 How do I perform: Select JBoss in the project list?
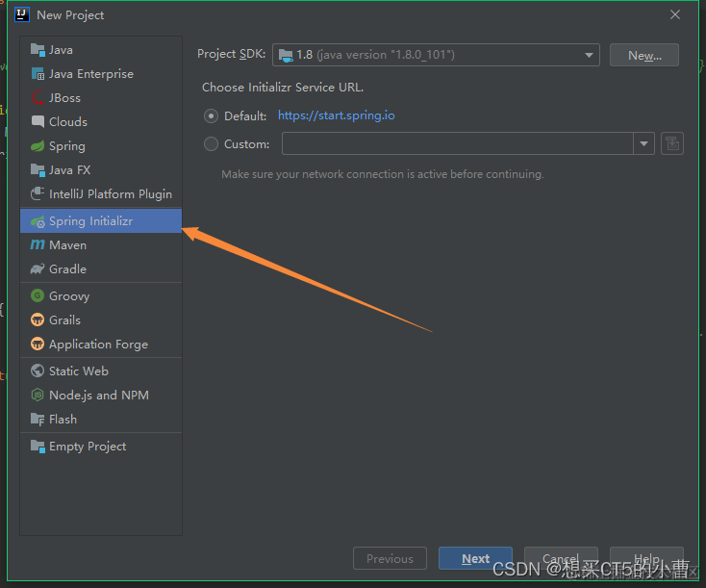(101, 98)
